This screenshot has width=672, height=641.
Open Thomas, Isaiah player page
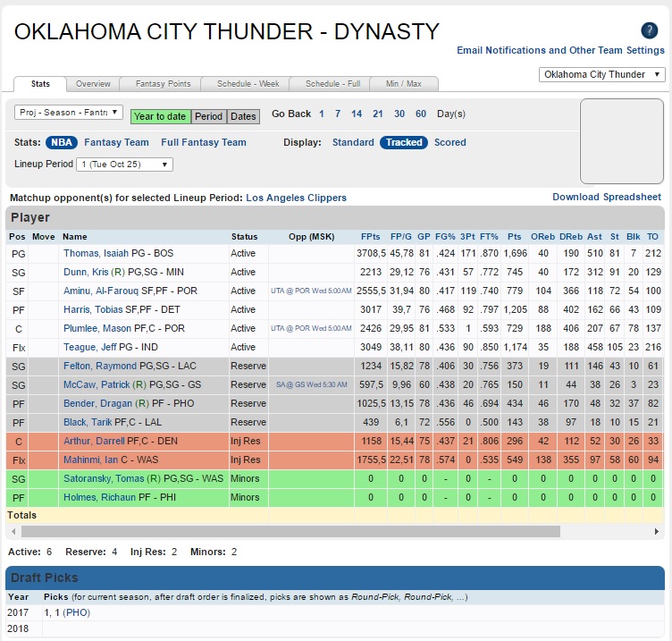96,253
